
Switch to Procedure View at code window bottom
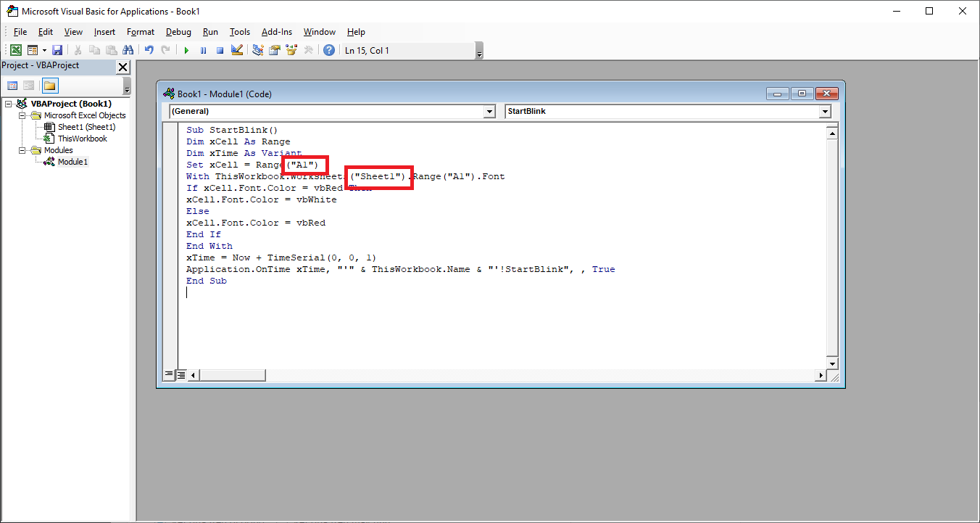pos(169,375)
